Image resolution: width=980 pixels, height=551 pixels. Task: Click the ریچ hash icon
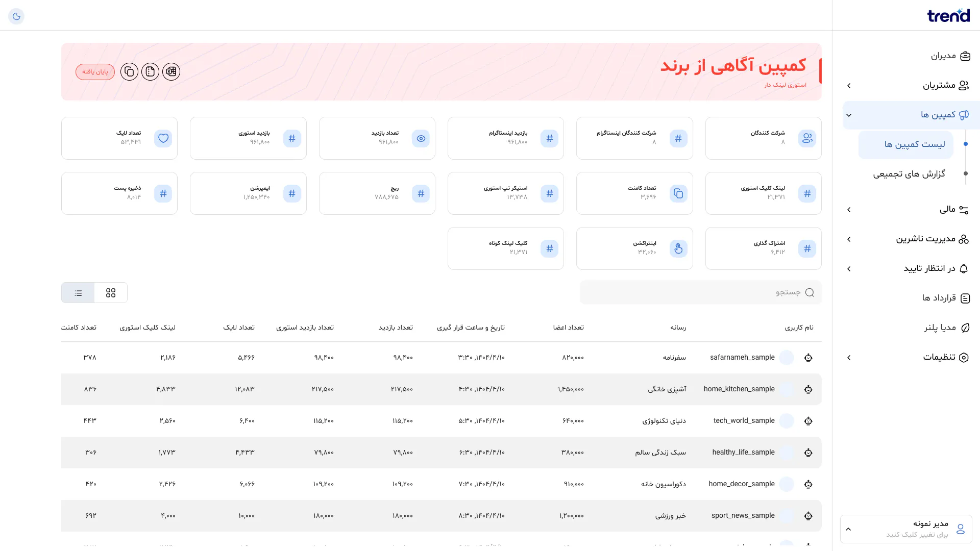coord(421,193)
